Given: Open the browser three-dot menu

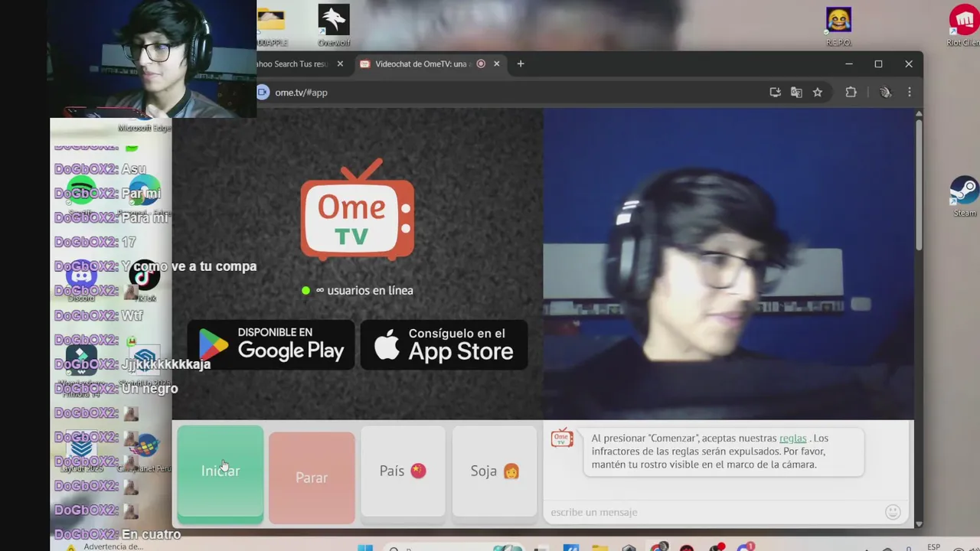Looking at the screenshot, I should tap(910, 93).
